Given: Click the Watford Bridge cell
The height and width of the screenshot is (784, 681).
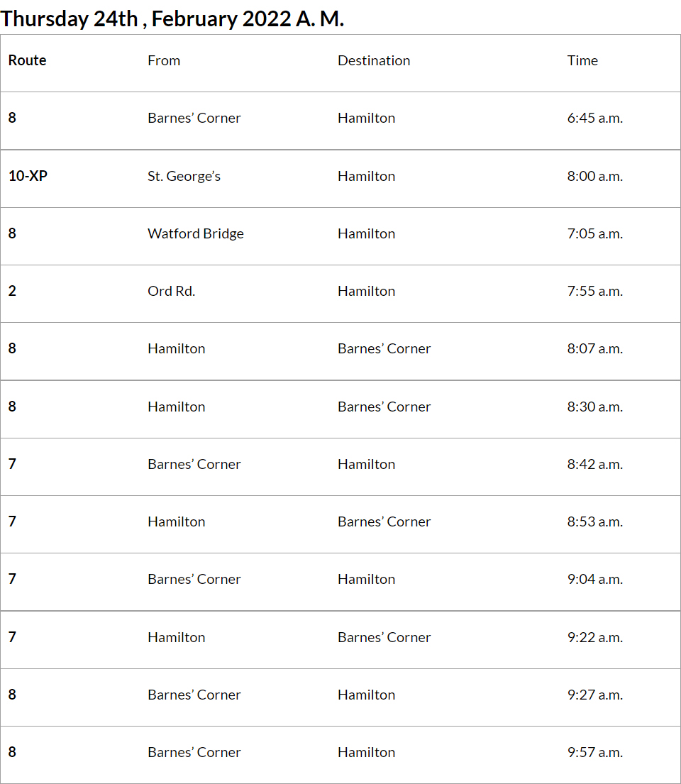Looking at the screenshot, I should point(196,233).
